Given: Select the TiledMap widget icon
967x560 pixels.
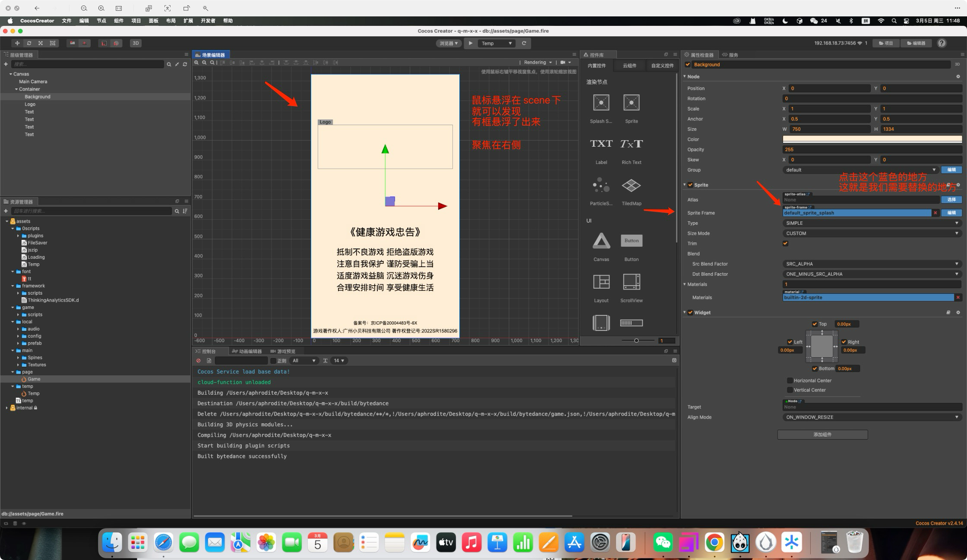Looking at the screenshot, I should pyautogui.click(x=631, y=186).
